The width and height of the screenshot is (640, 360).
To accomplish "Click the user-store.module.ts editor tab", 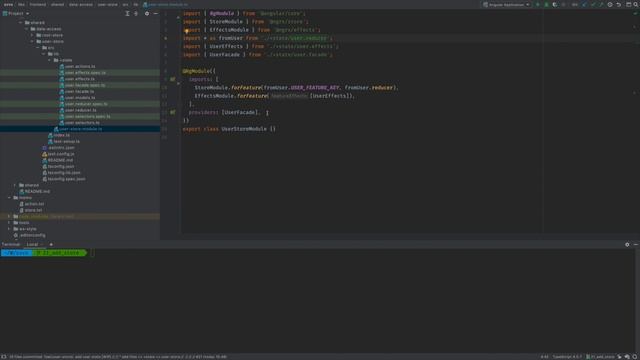I will pos(165,4).
